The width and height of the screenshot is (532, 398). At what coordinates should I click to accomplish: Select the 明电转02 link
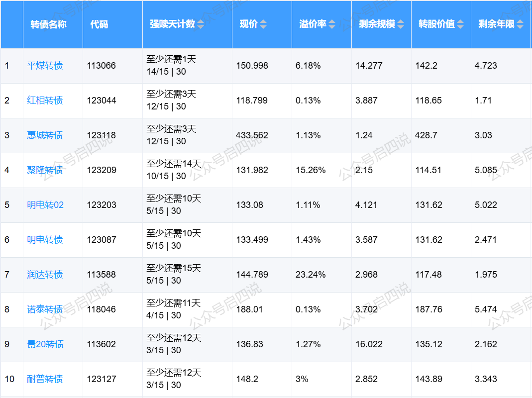coord(45,205)
